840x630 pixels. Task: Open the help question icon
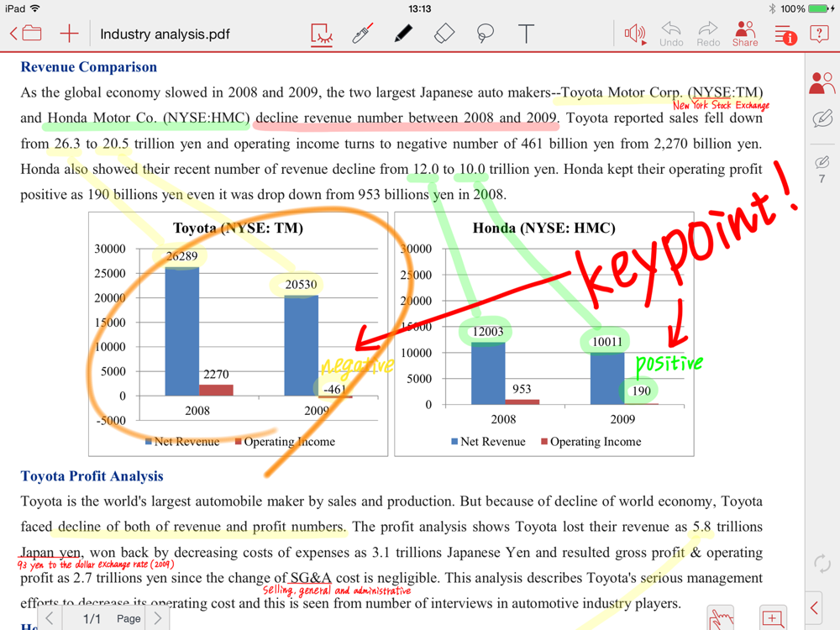pyautogui.click(x=819, y=34)
